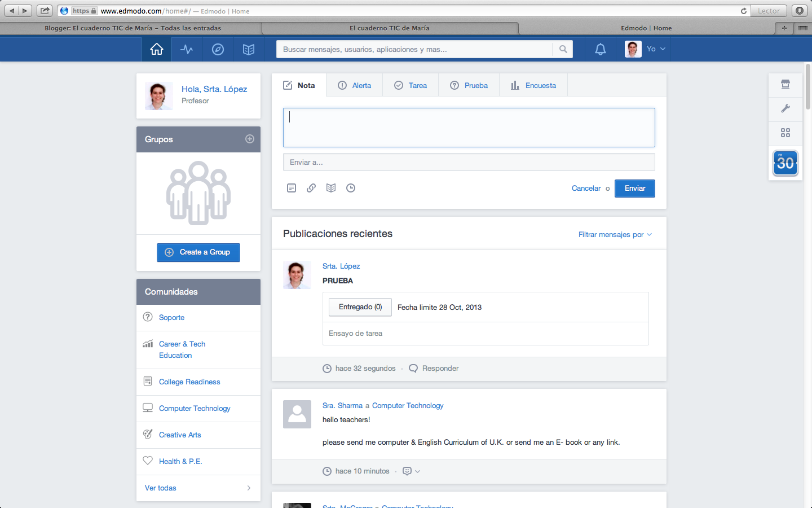The height and width of the screenshot is (508, 812).
Task: Open the Filtrar mensajes por dropdown
Action: [x=615, y=234]
